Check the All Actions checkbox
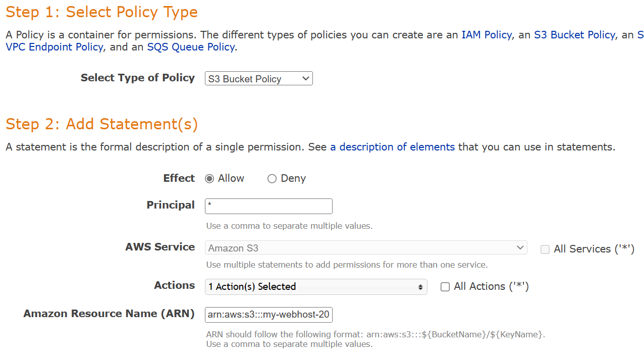 pos(445,287)
